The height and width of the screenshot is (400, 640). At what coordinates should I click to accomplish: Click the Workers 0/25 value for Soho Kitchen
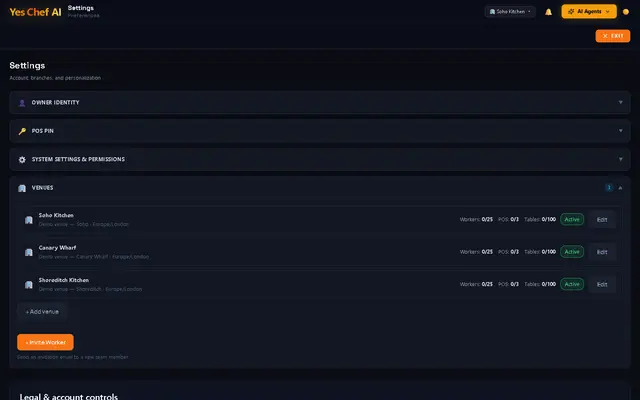487,219
